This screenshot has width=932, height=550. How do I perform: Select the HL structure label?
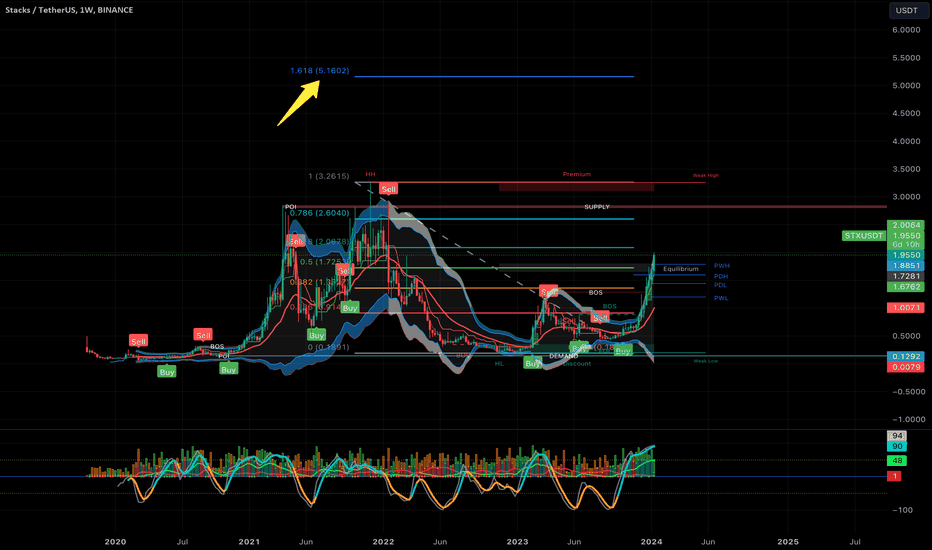click(499, 364)
